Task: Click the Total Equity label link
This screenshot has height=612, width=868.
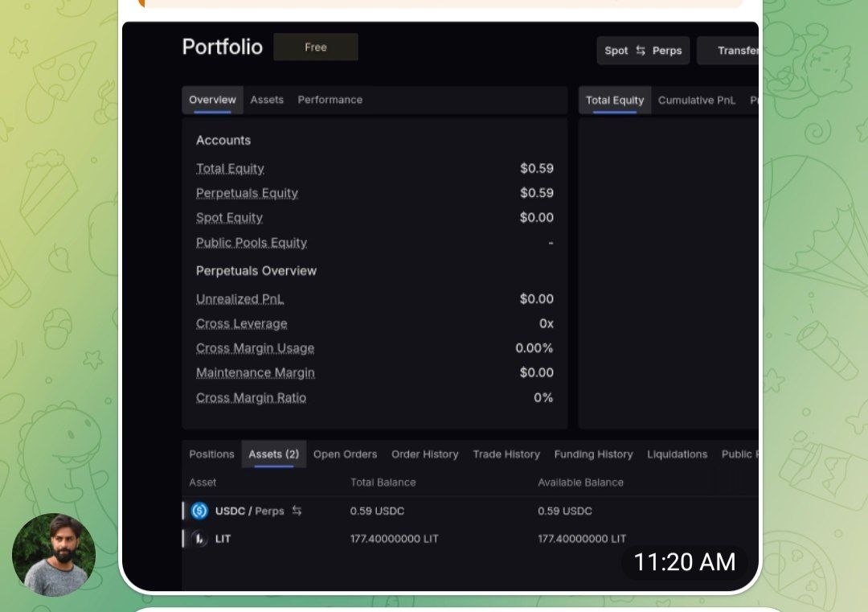Action: click(230, 168)
